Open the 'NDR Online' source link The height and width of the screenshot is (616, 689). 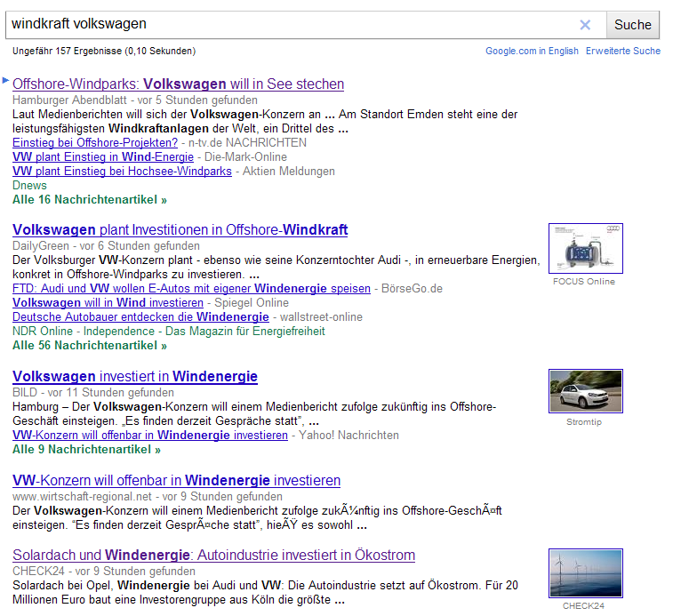coord(42,332)
